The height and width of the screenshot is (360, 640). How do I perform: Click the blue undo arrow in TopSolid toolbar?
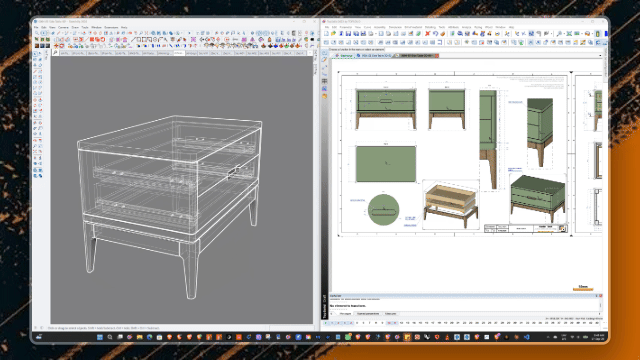435,34
